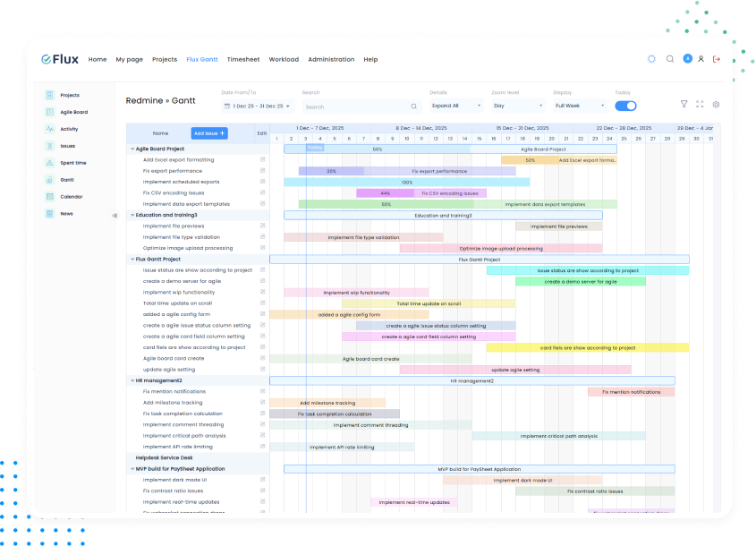Click the search magnifier in top header
Viewport: 756px width, 546px height.
click(x=670, y=59)
